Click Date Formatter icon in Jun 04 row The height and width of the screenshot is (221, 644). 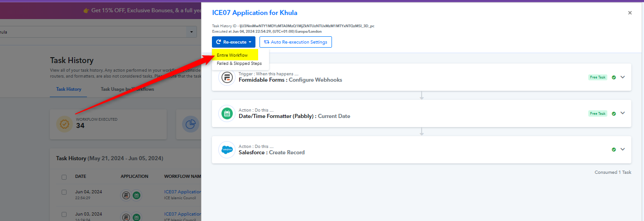pyautogui.click(x=136, y=195)
